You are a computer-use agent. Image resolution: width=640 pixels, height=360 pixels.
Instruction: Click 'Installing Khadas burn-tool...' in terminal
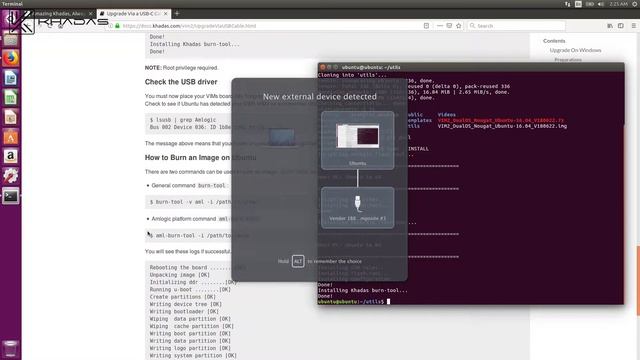[362, 290]
